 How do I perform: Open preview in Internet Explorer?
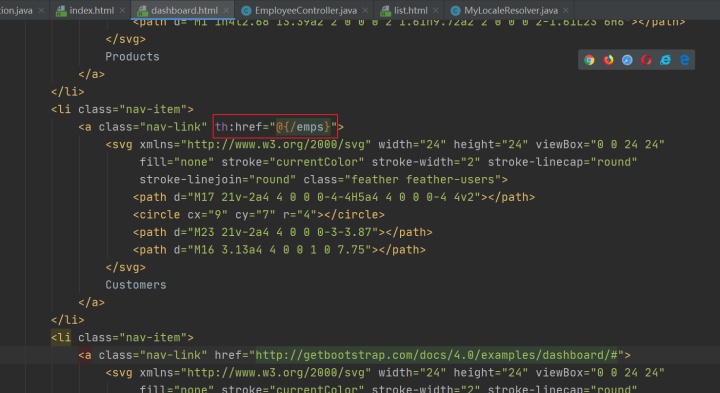point(665,60)
